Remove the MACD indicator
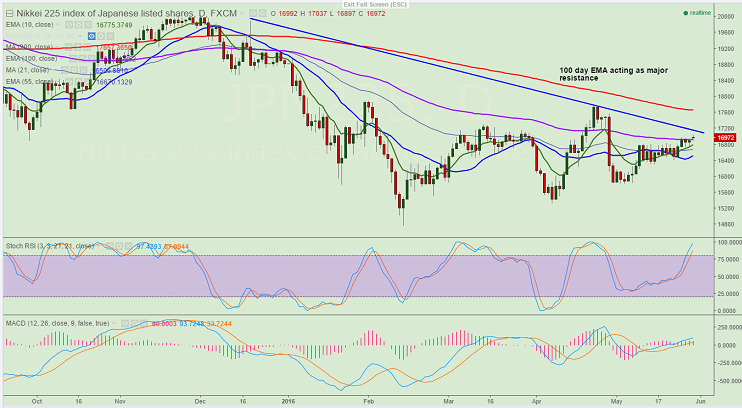Image resolution: width=742 pixels, height=408 pixels. pyautogui.click(x=143, y=324)
